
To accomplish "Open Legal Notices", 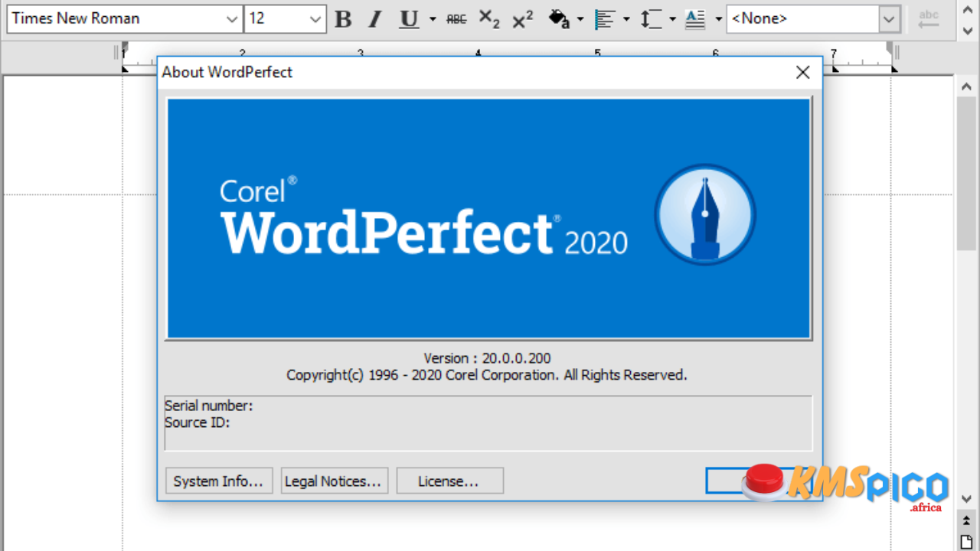I will (x=334, y=481).
